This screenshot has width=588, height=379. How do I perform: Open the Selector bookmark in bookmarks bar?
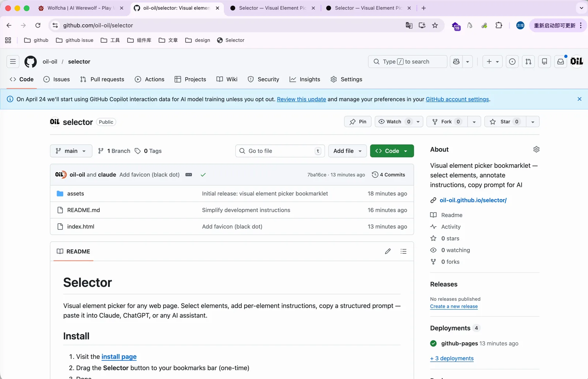point(231,40)
